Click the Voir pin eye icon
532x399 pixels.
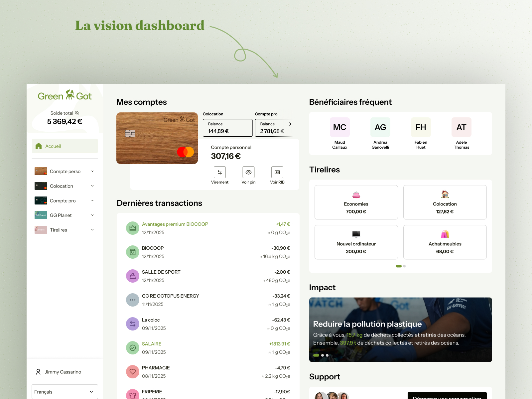(x=248, y=172)
